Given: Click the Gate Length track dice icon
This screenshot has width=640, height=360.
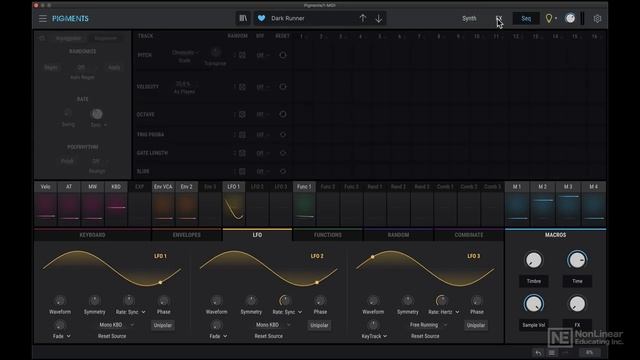Looking at the screenshot, I should 242,153.
